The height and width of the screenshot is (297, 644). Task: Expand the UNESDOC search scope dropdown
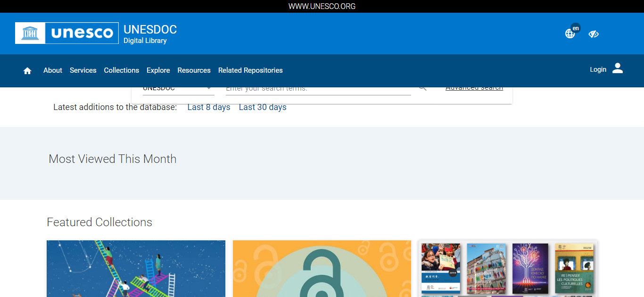(x=178, y=89)
